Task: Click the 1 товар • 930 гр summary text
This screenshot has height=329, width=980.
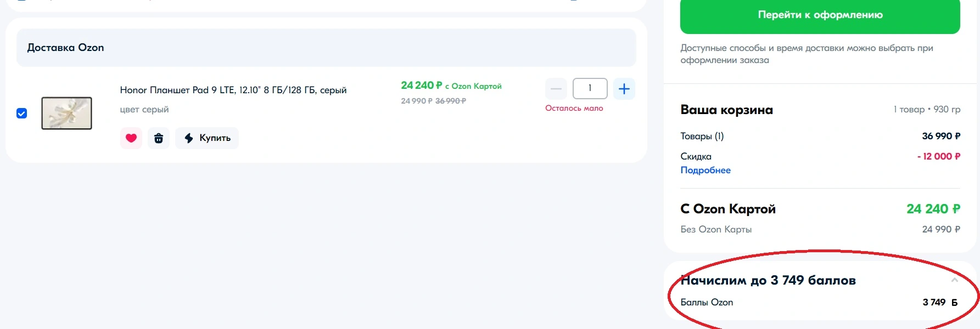Action: click(x=927, y=109)
